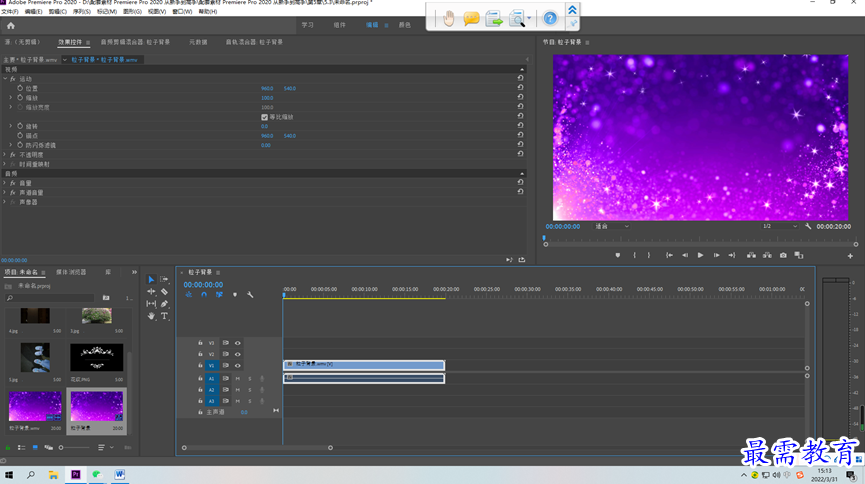Click the timeline Add Marker icon

(235, 295)
